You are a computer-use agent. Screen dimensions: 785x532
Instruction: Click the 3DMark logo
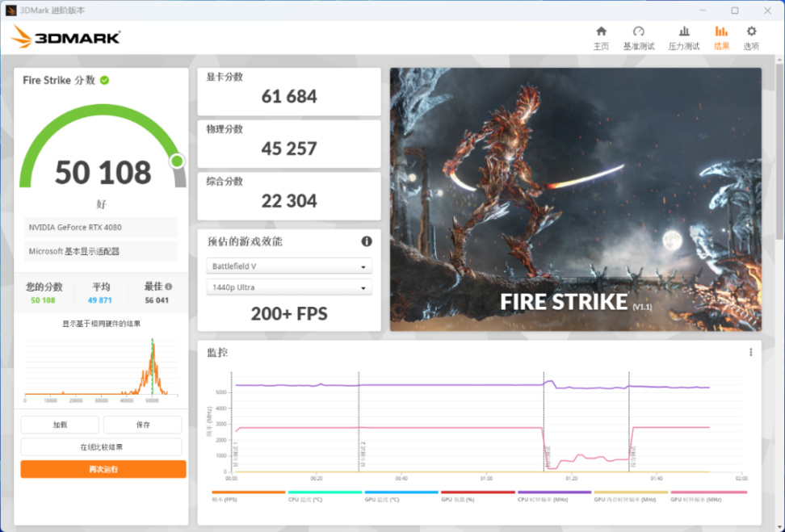click(x=66, y=37)
